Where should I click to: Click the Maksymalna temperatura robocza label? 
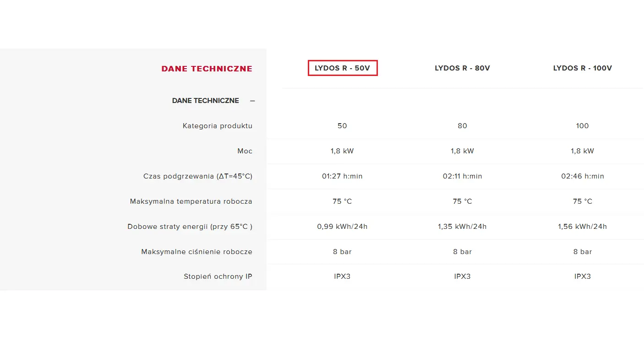coord(191,201)
